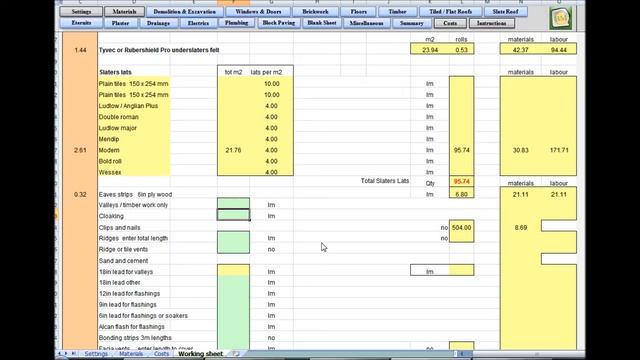Switch to the Settings sheet tab
The width and height of the screenshot is (640, 360).
(x=96, y=354)
